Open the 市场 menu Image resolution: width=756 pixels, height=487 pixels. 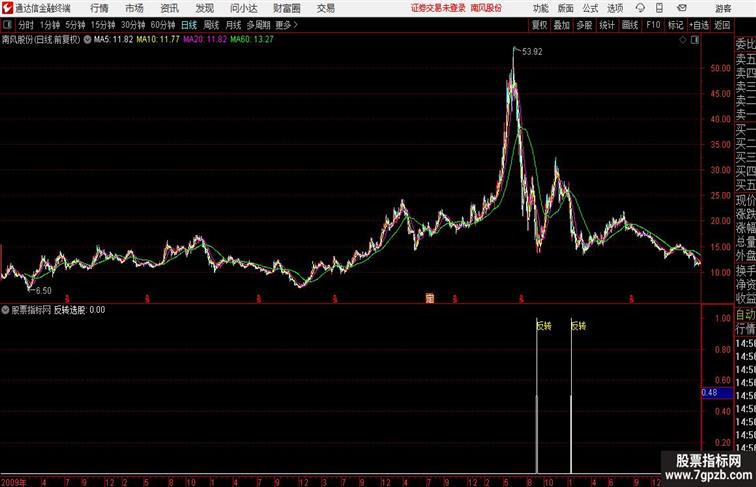point(135,8)
